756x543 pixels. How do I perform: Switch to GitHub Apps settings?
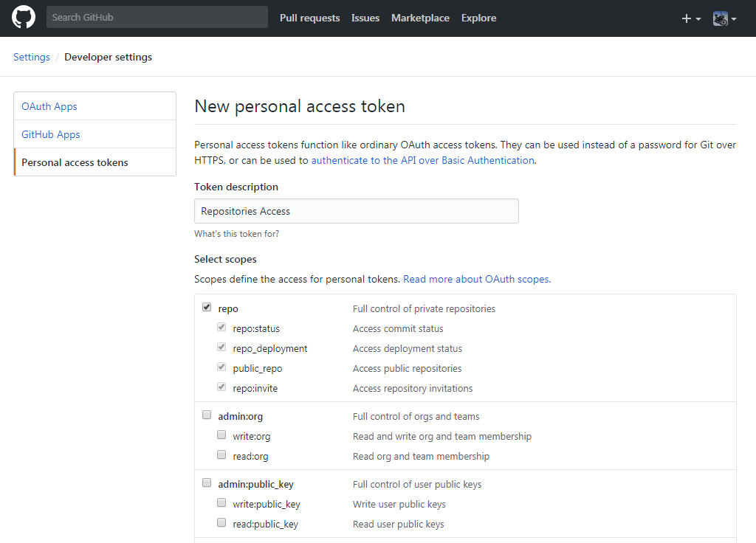50,134
